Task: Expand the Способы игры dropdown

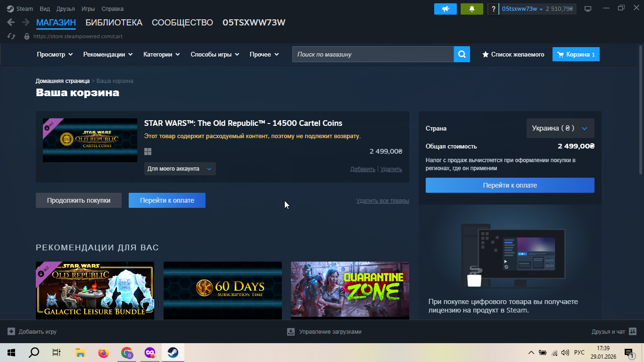Action: 215,54
